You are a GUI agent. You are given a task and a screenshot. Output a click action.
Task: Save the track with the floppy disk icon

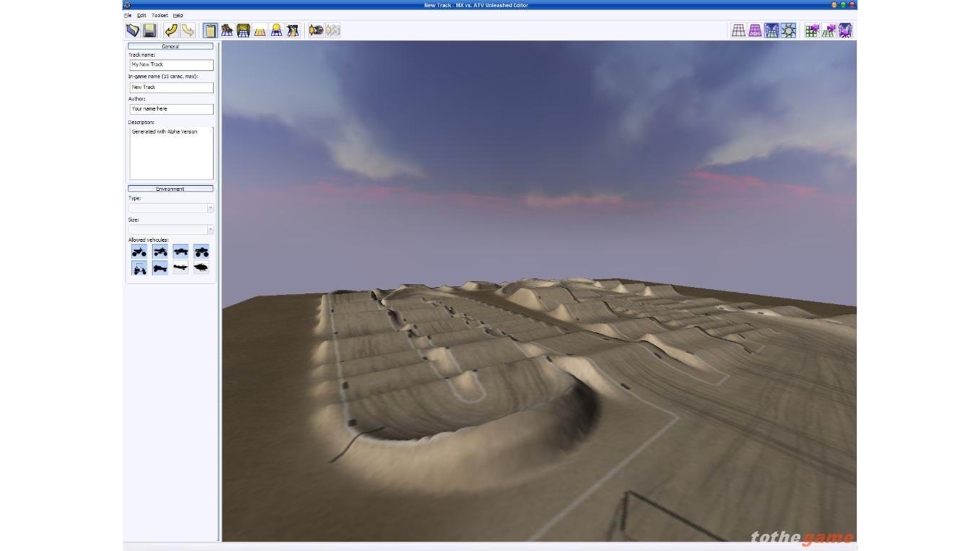[150, 31]
